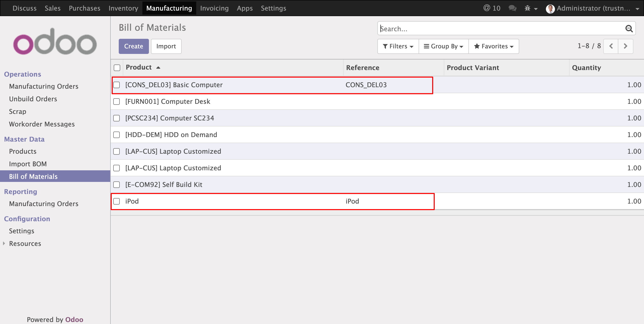Image resolution: width=644 pixels, height=324 pixels.
Task: Toggle the select-all header checkbox
Action: 117,68
